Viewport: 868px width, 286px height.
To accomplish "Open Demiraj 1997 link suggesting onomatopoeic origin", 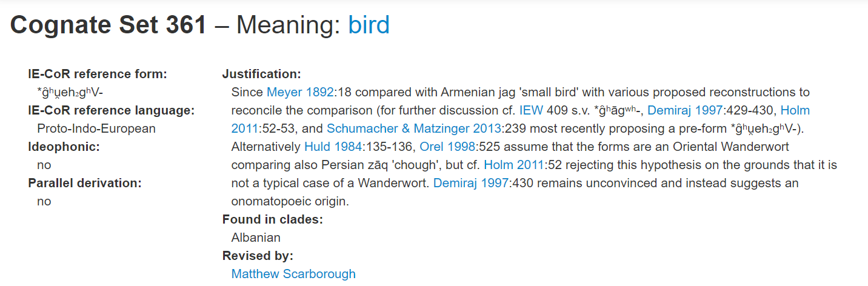I will click(470, 183).
